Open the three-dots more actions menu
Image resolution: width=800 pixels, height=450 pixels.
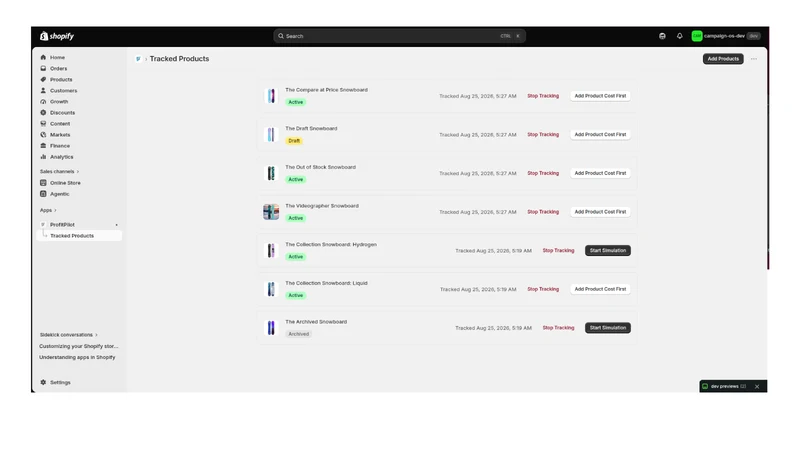[754, 59]
